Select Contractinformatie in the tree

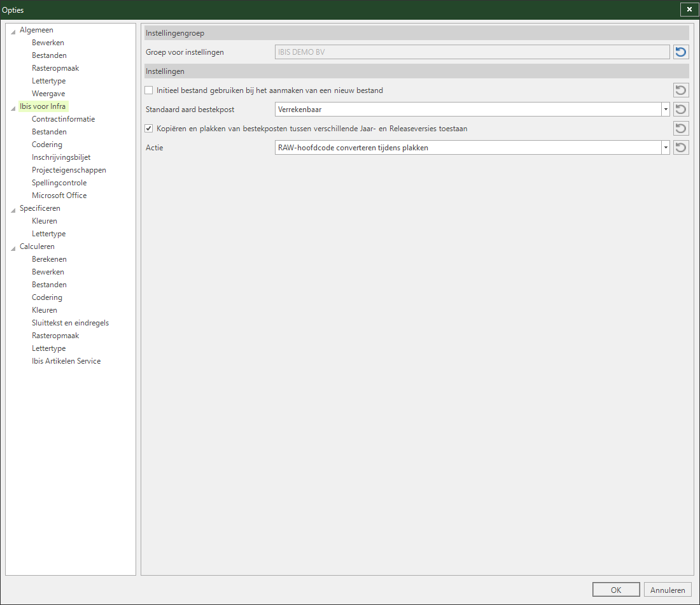pos(64,119)
